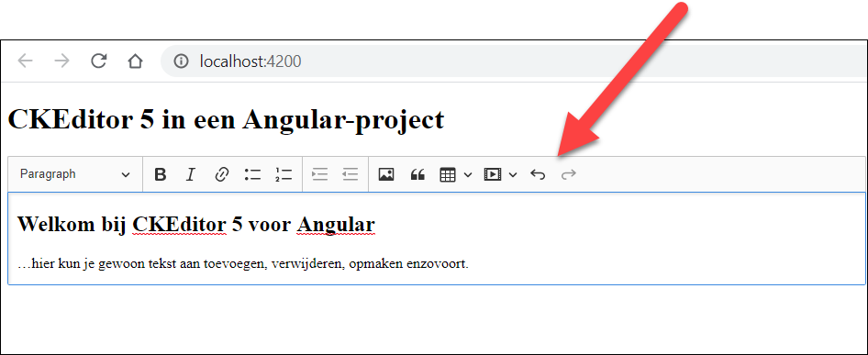Click the increase indent icon
The width and height of the screenshot is (868, 355).
(320, 174)
